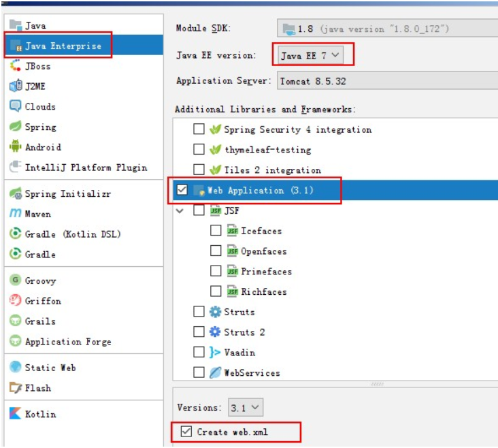This screenshot has width=498, height=448.
Task: Click the J2ME phone icon
Action: (16, 86)
